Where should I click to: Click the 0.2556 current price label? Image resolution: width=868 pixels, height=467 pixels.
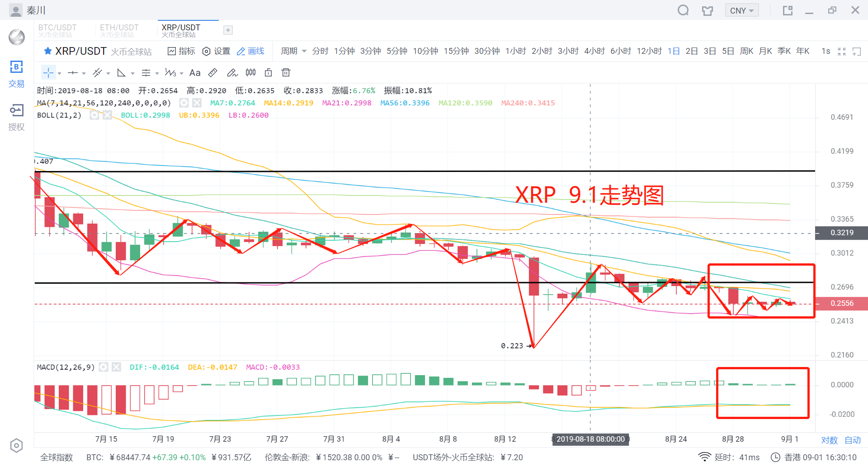[841, 303]
